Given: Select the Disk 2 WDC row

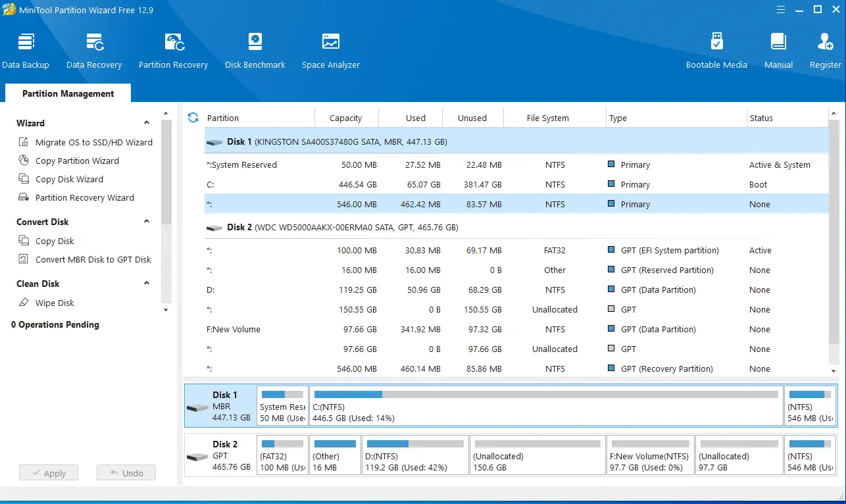Looking at the screenshot, I should pos(517,227).
